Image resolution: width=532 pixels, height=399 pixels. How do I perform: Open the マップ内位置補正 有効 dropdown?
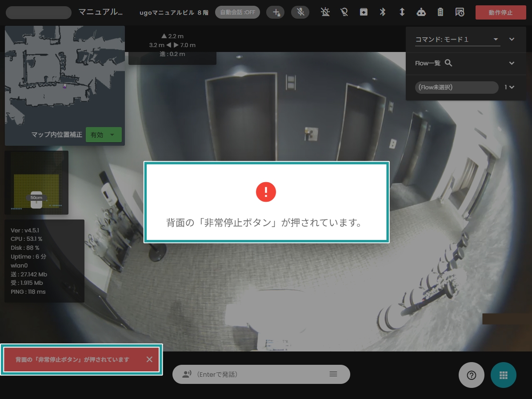tap(104, 135)
